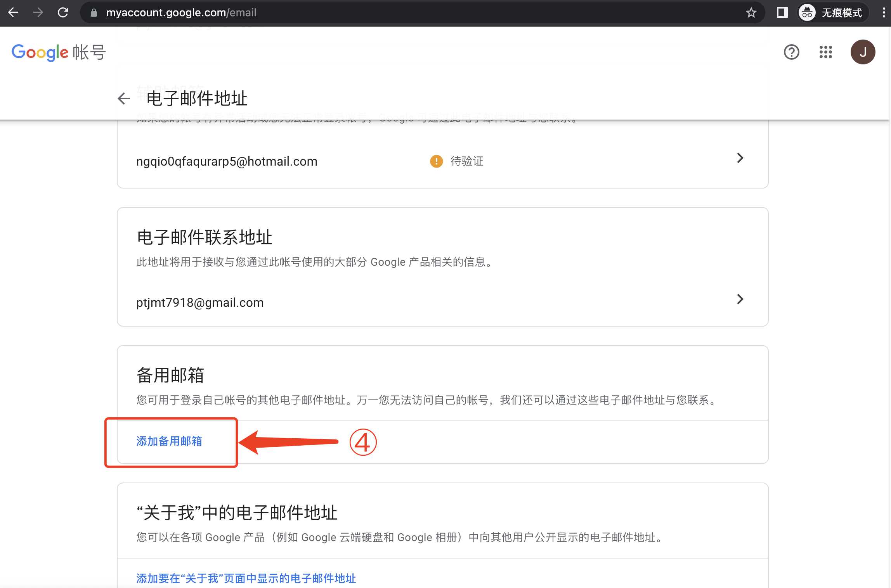Expand details for ptjmt7918@gmail.com

pos(740,299)
